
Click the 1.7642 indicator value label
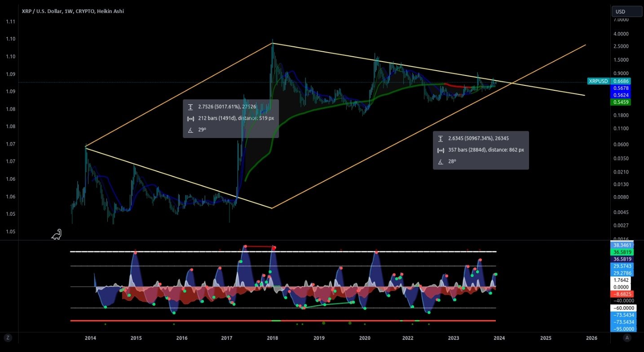point(622,280)
